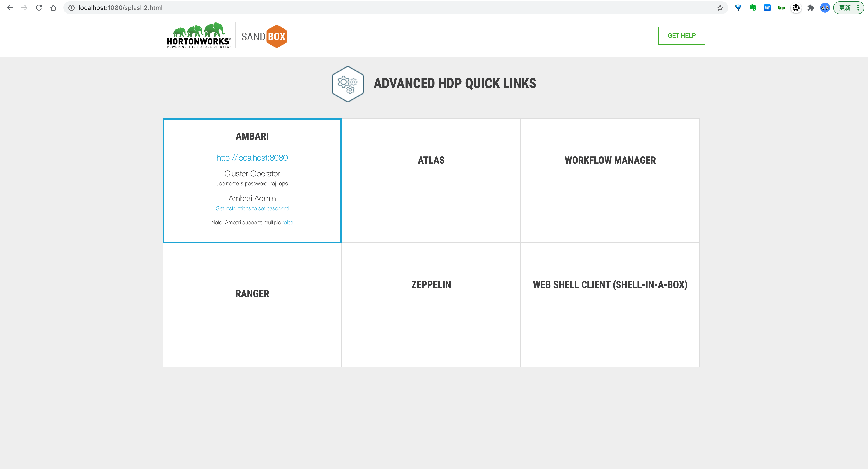The width and height of the screenshot is (868, 469).
Task: Go back to the previous page
Action: coord(10,8)
